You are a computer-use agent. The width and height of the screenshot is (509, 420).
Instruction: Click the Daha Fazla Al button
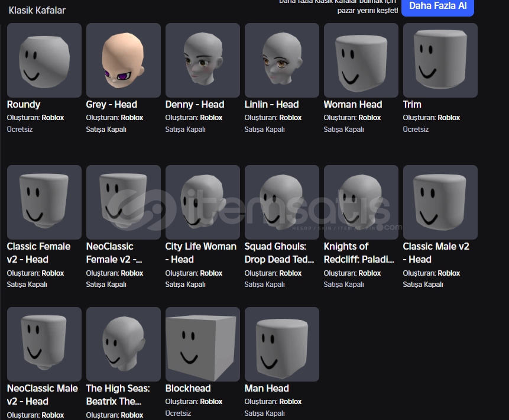(437, 7)
